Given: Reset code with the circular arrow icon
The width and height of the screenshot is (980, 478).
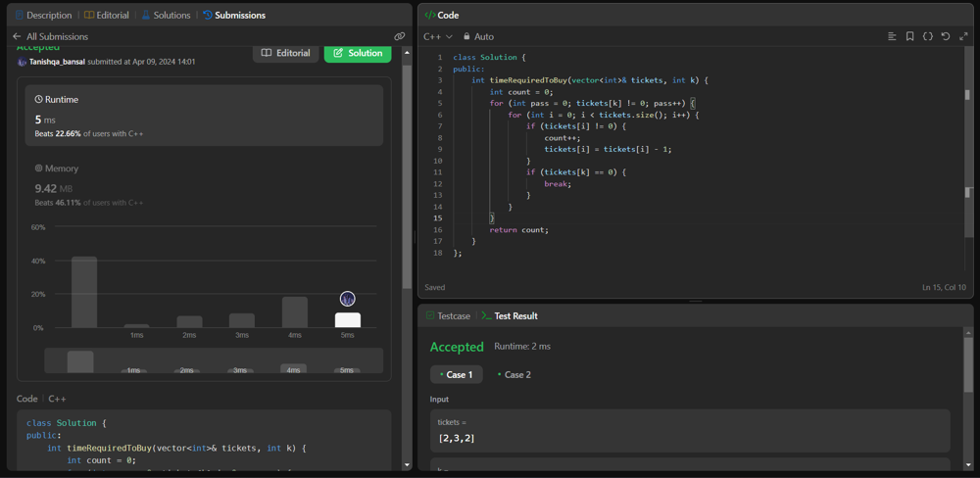Looking at the screenshot, I should tap(946, 37).
